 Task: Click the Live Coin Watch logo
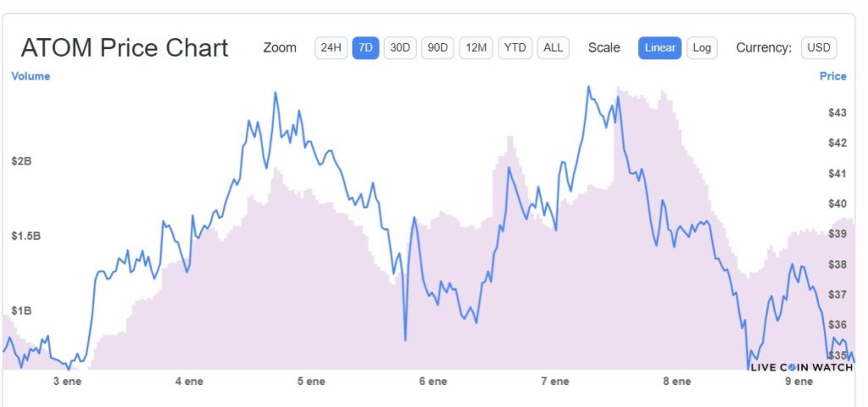click(801, 367)
